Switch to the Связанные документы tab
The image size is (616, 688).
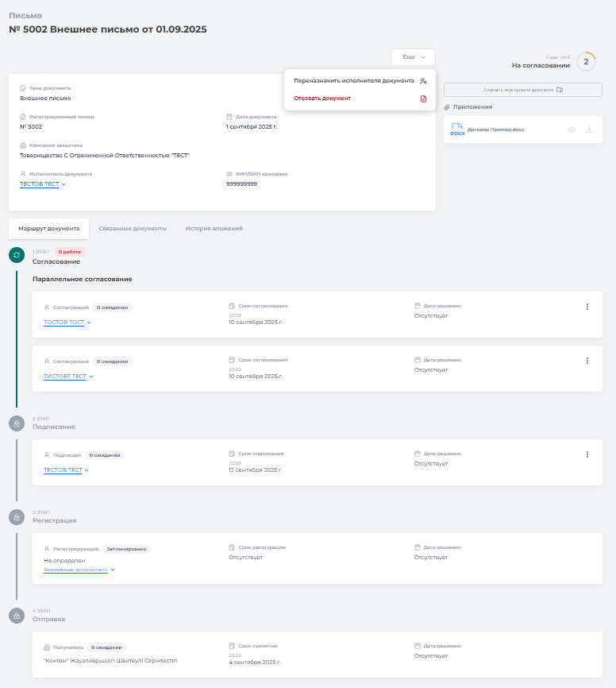point(133,229)
